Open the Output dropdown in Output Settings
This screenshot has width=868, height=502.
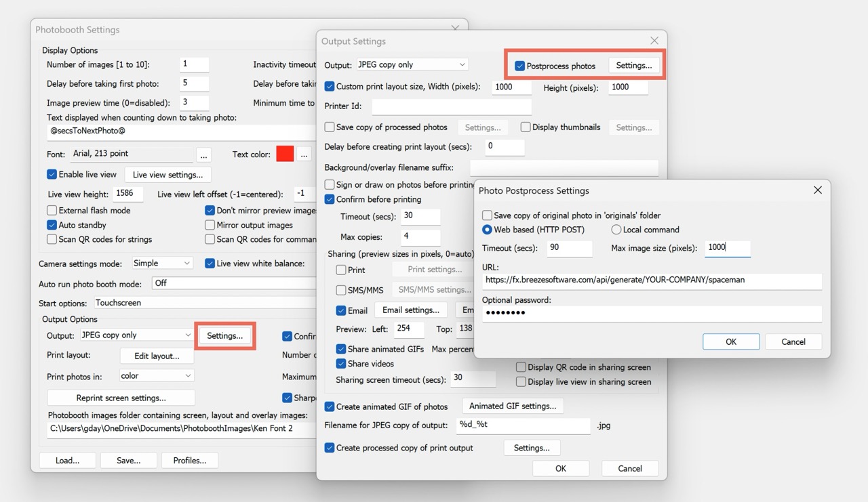pos(412,65)
